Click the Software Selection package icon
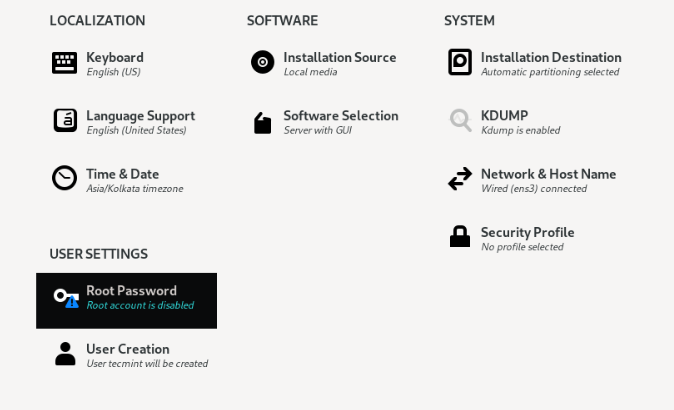The width and height of the screenshot is (674, 410). (262, 123)
